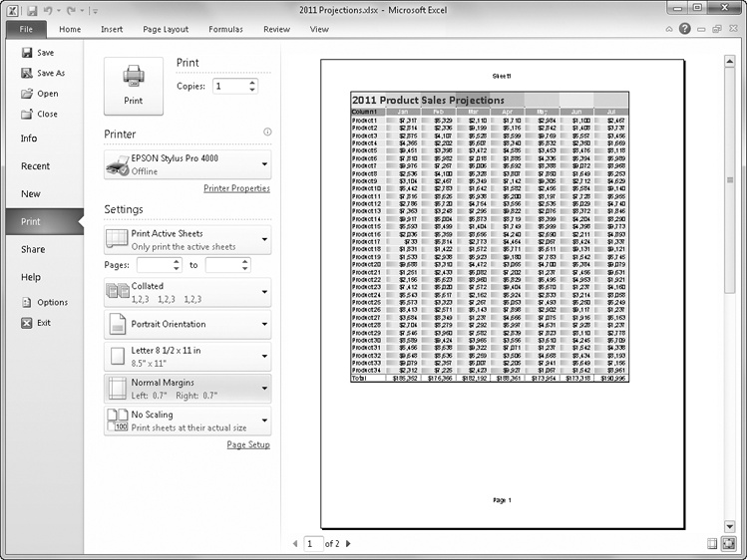The image size is (747, 560).
Task: Click the Open folder icon
Action: (x=27, y=94)
